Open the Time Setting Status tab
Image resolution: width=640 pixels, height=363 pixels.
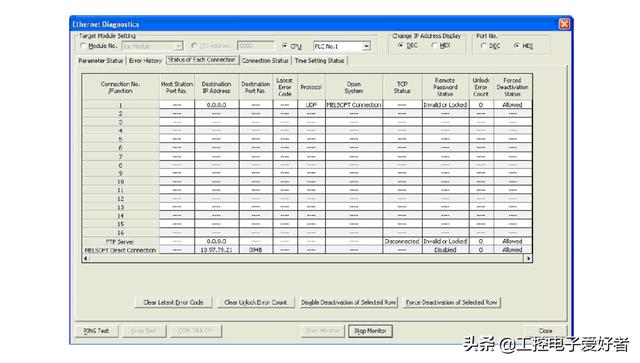tap(319, 60)
